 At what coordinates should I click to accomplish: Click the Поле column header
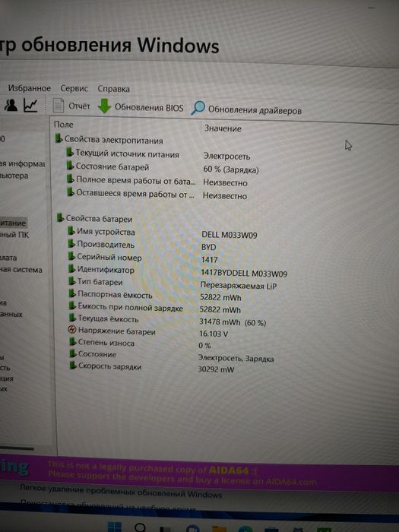63,125
